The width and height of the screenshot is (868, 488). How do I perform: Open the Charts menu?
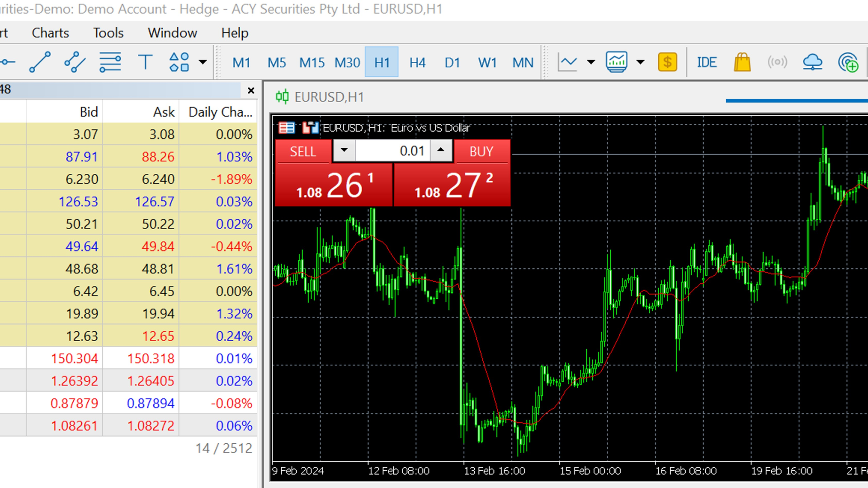pos(50,33)
